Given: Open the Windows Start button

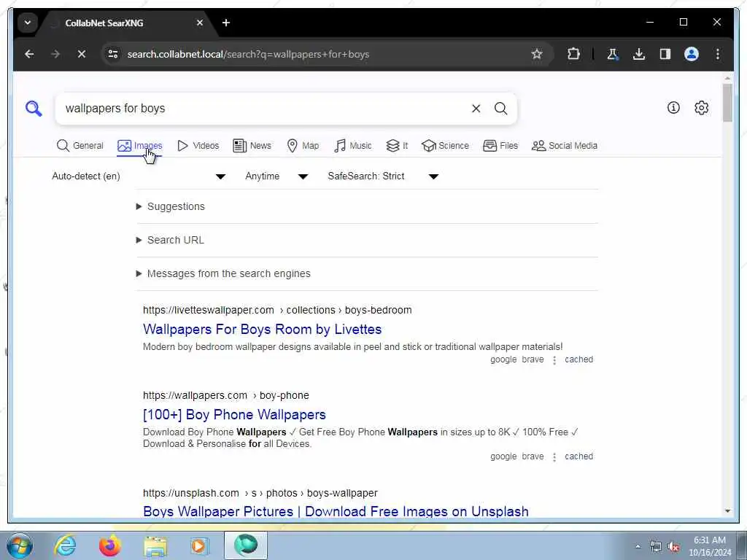Looking at the screenshot, I should tap(19, 545).
